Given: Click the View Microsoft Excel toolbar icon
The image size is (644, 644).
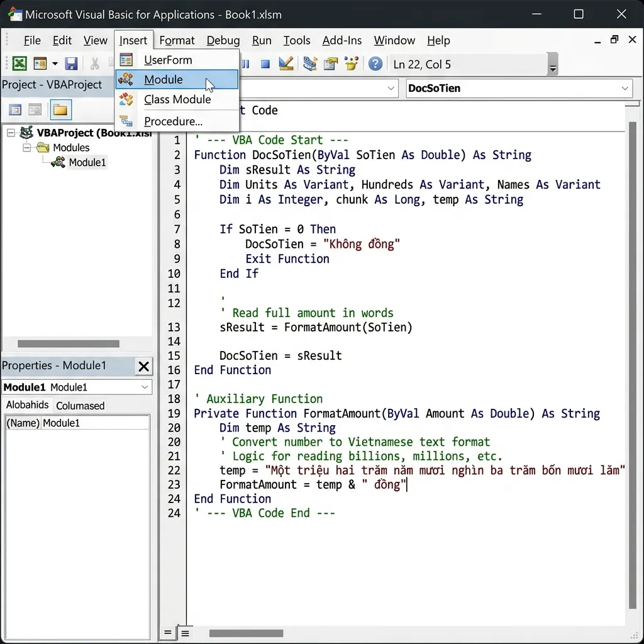Looking at the screenshot, I should pos(19,64).
